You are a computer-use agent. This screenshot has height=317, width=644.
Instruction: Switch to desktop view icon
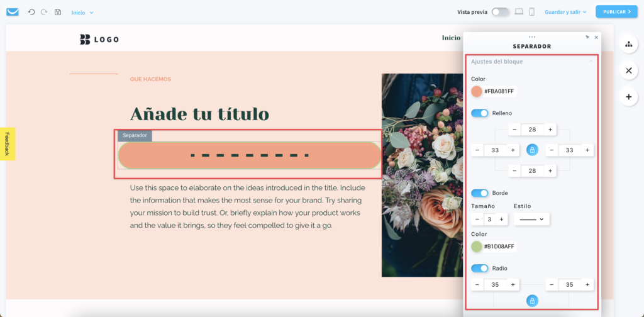click(519, 12)
